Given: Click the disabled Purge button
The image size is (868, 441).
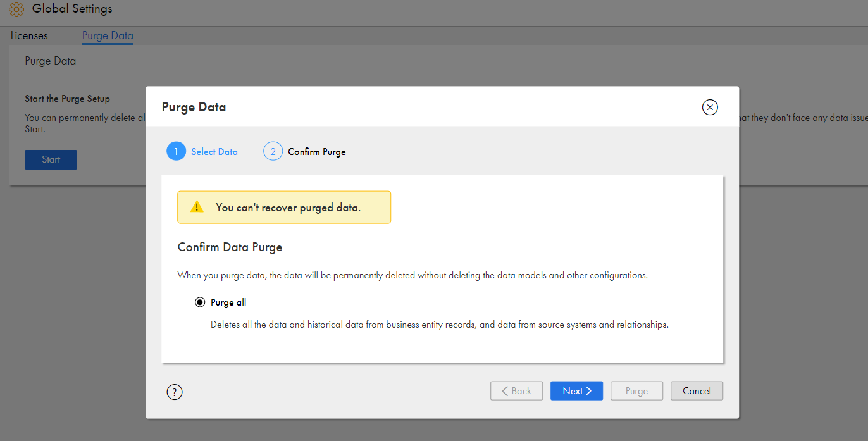Looking at the screenshot, I should tap(636, 391).
